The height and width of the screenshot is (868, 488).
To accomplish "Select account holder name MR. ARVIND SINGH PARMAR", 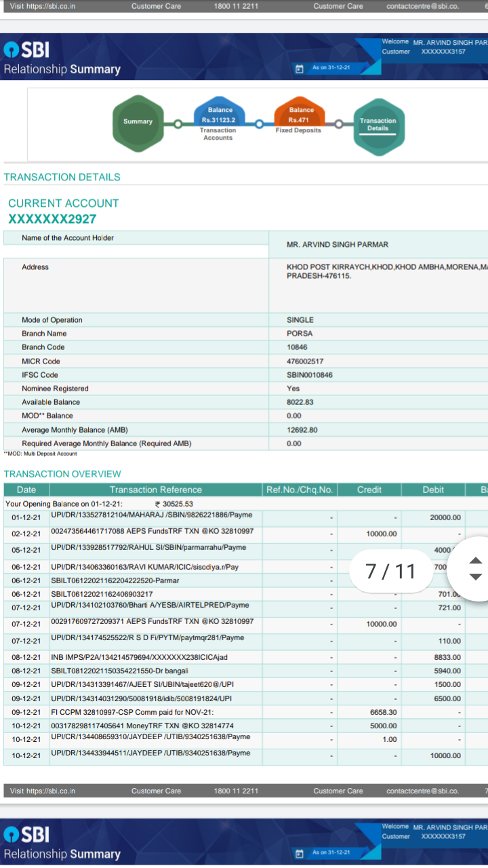I will point(338,244).
